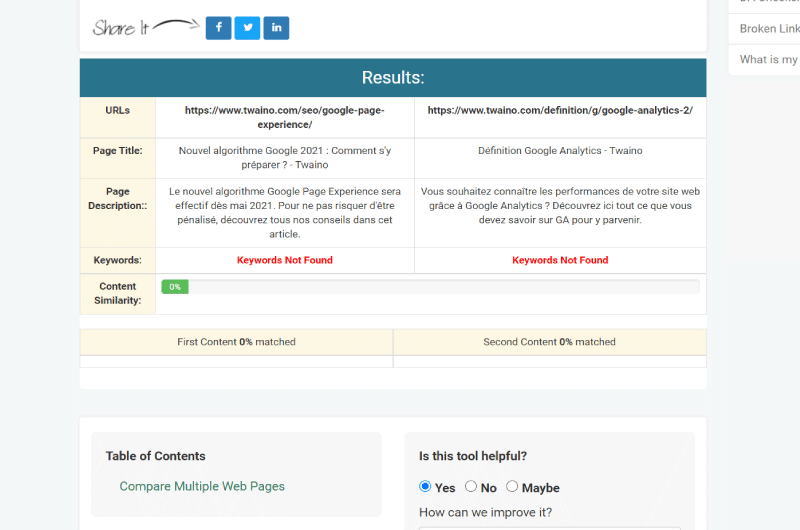Screen dimensions: 800x530
Task: Click 'Le nouvel algorithme Google Page Experience' description
Action: pos(285,213)
